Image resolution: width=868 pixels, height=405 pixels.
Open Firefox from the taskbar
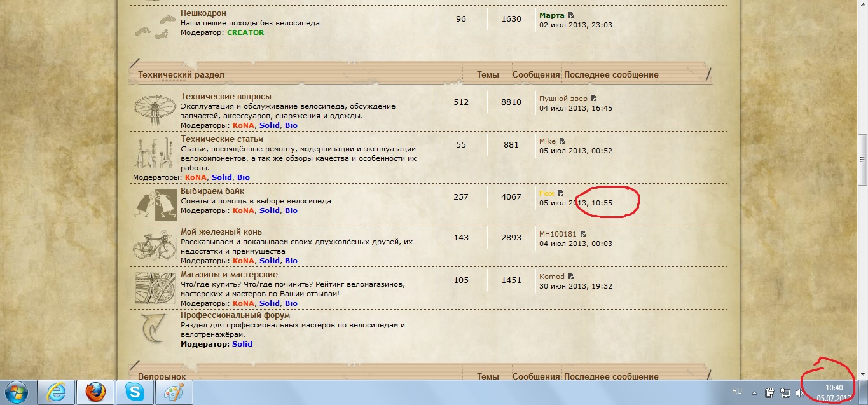click(x=95, y=392)
